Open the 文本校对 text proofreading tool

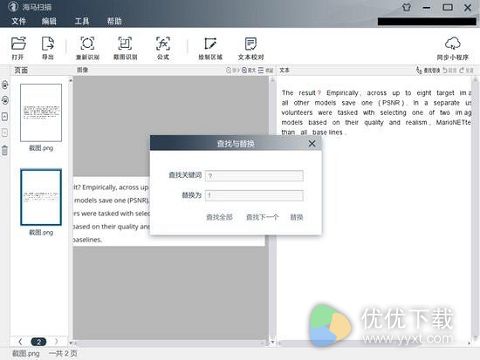coord(251,44)
